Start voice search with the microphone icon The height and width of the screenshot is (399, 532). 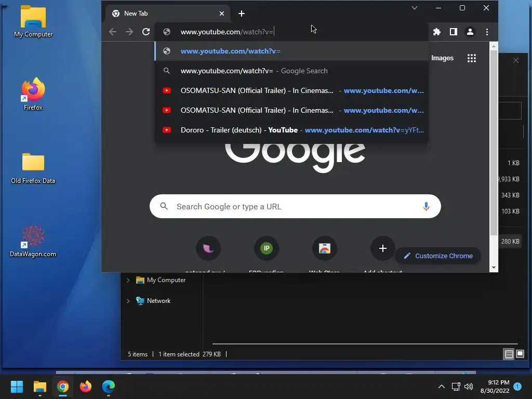click(x=426, y=206)
